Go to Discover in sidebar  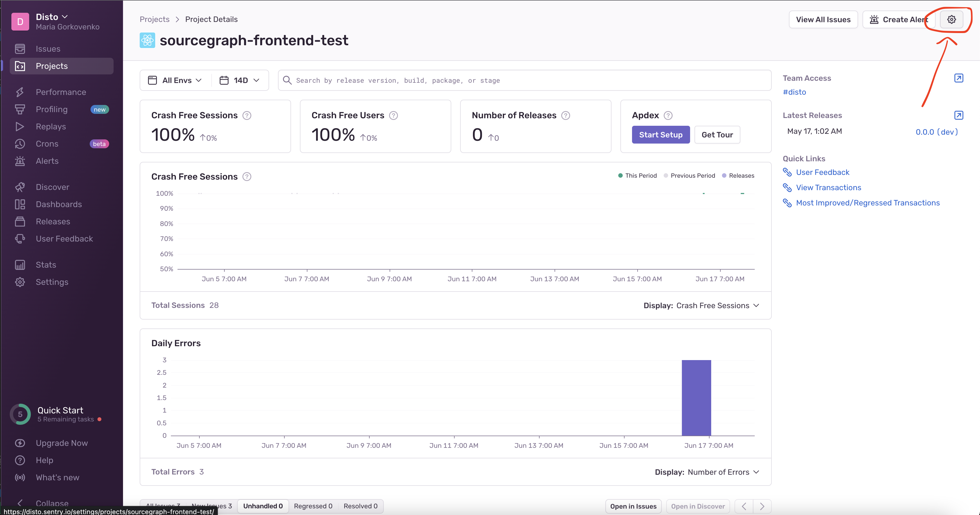click(x=52, y=187)
